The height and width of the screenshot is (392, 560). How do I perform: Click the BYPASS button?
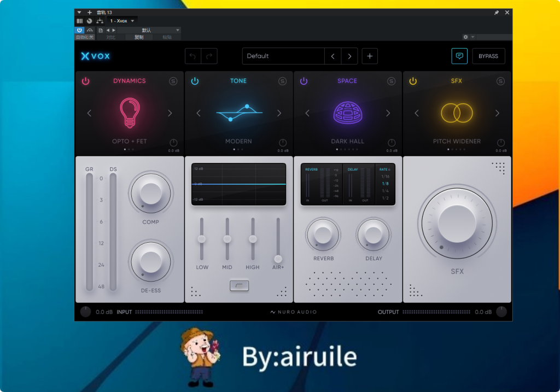point(488,56)
